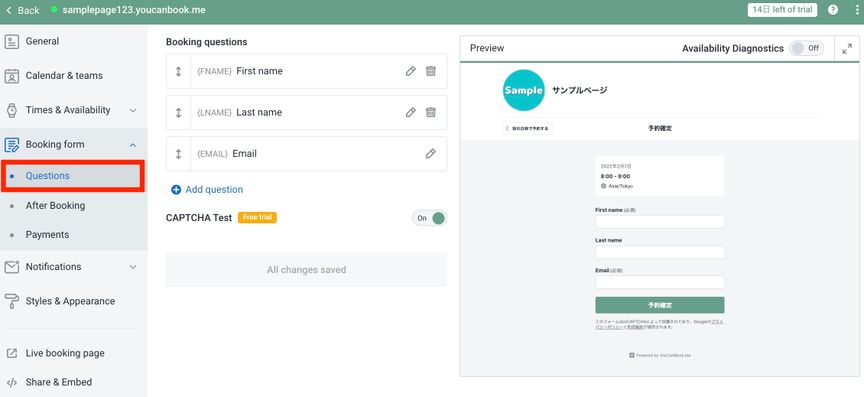The height and width of the screenshot is (397, 864).
Task: Edit the Email question with pencil icon
Action: pos(431,154)
